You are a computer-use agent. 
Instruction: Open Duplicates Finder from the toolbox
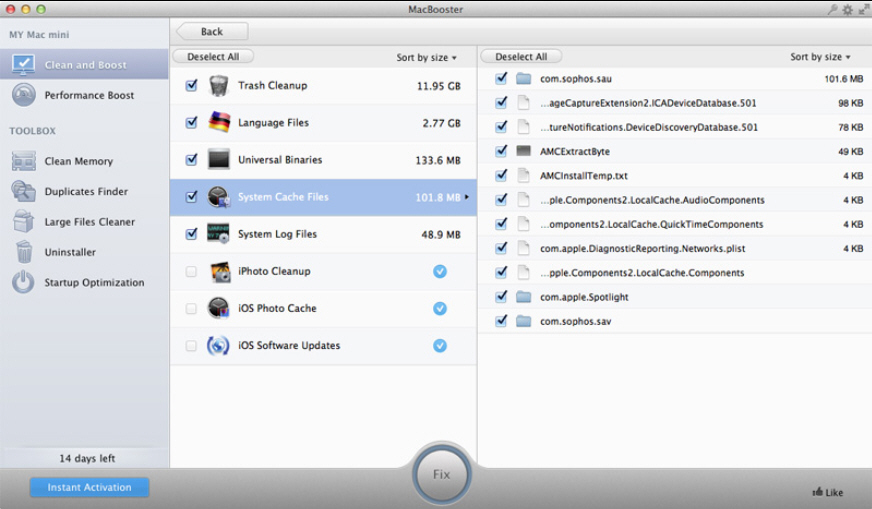point(85,191)
